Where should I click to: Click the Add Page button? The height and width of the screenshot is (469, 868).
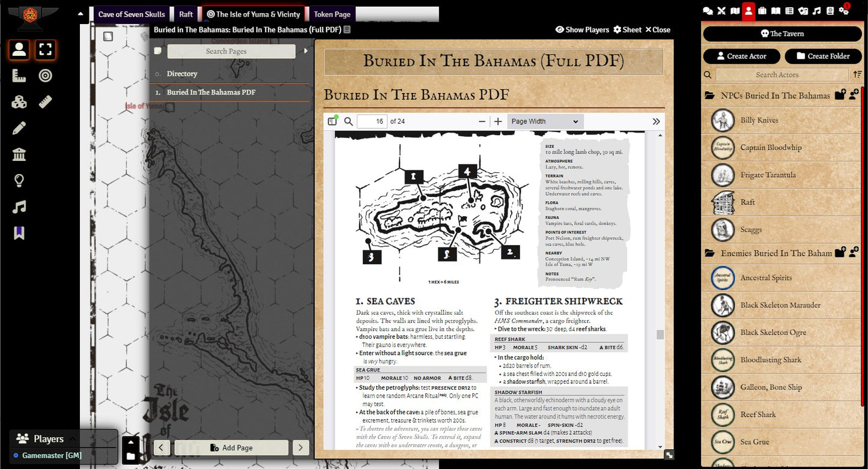coord(231,447)
